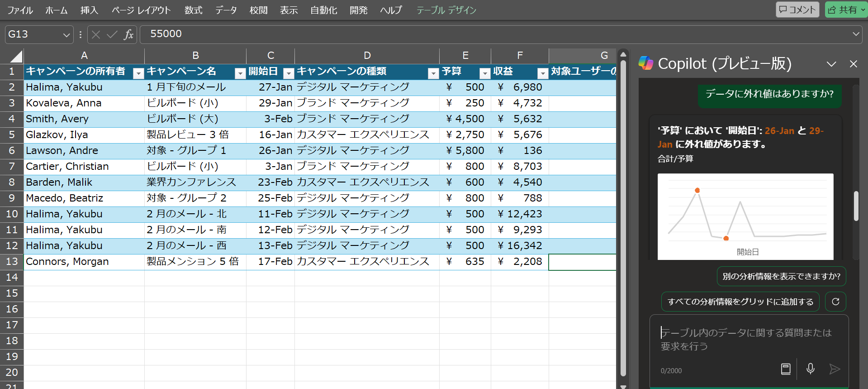Switch to the テーブル デザイン tab
This screenshot has width=868, height=389.
tap(446, 10)
